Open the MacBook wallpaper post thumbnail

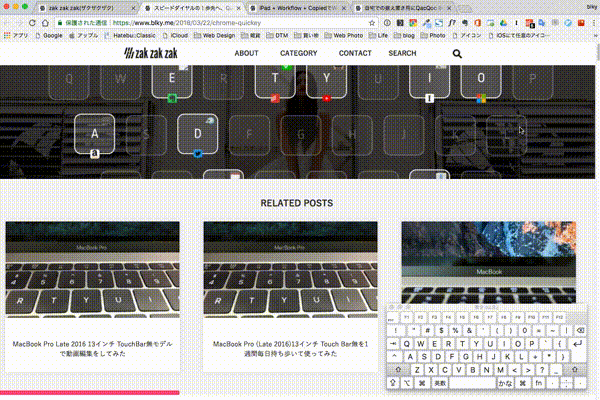[489, 263]
